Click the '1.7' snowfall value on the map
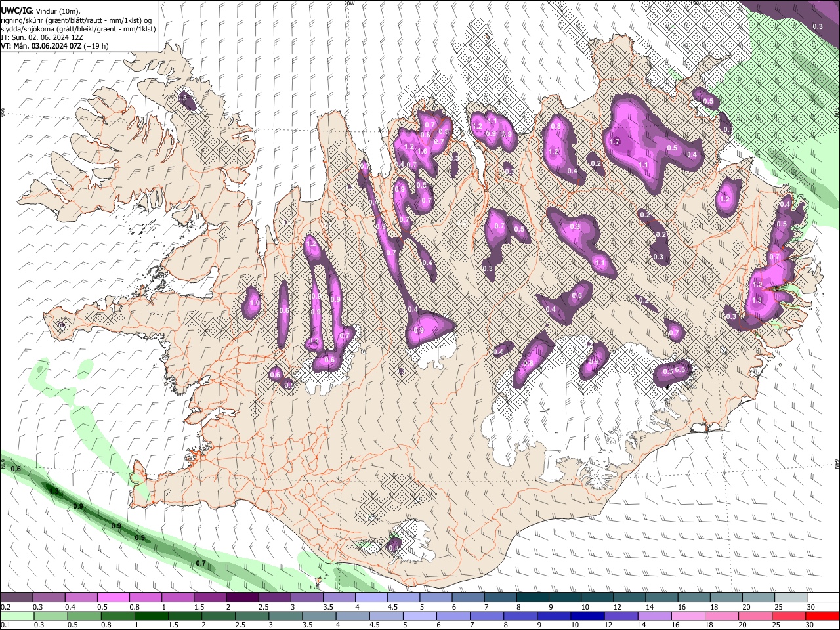Screen dimensions: 840x630 615,142
